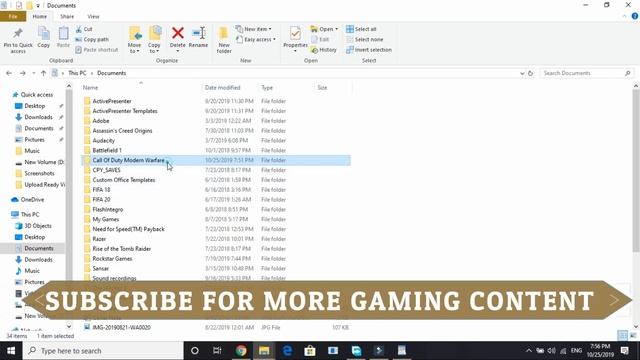The image size is (640, 360).
Task: Open the File tab
Action: point(13,16)
